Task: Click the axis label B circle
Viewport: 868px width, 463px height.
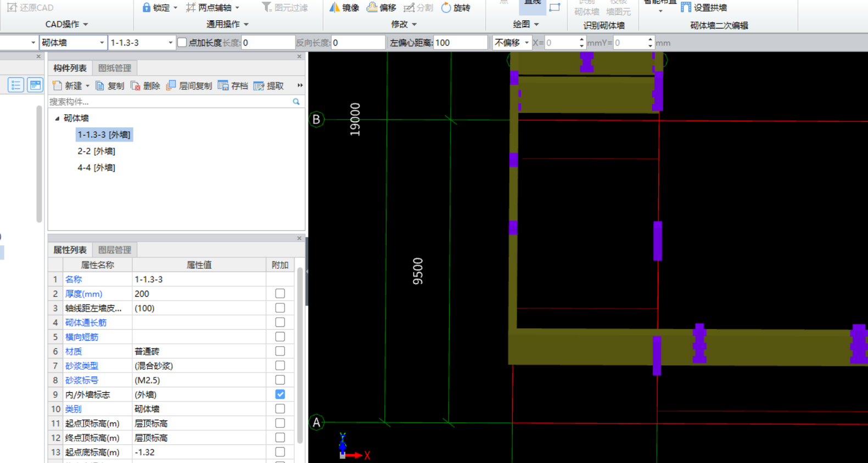Action: 316,120
